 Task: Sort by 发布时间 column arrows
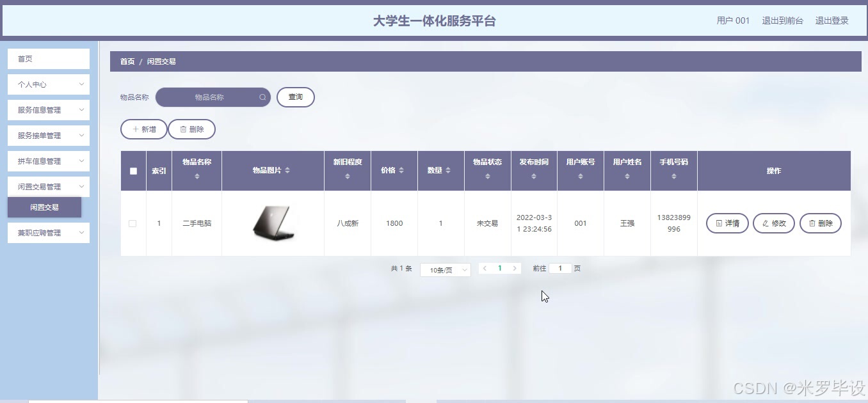pyautogui.click(x=534, y=176)
